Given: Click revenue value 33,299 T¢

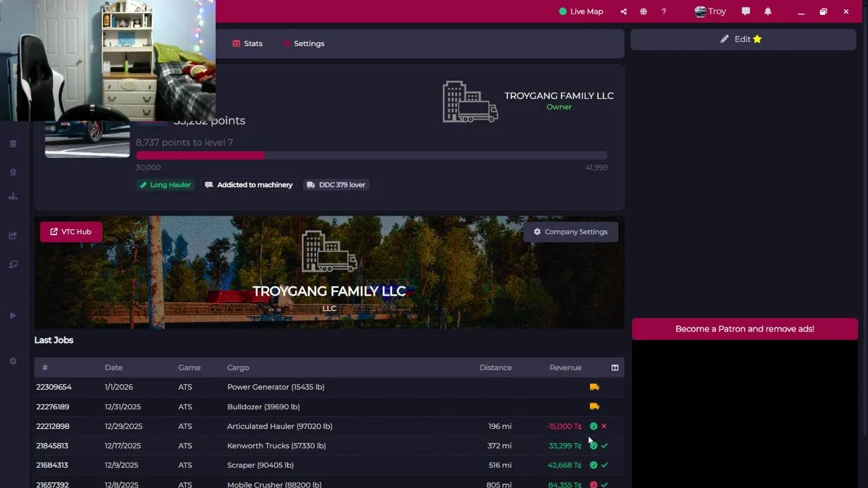Looking at the screenshot, I should pos(566,446).
